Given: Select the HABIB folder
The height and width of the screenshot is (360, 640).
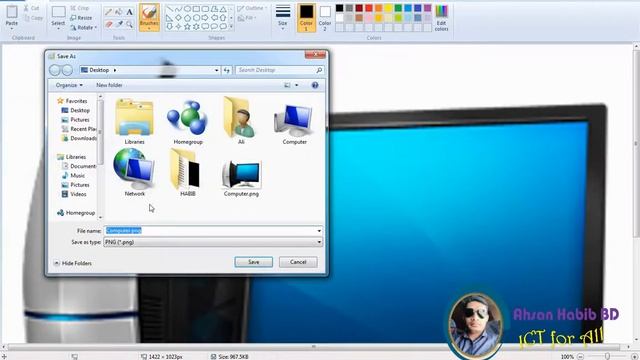Looking at the screenshot, I should [187, 173].
